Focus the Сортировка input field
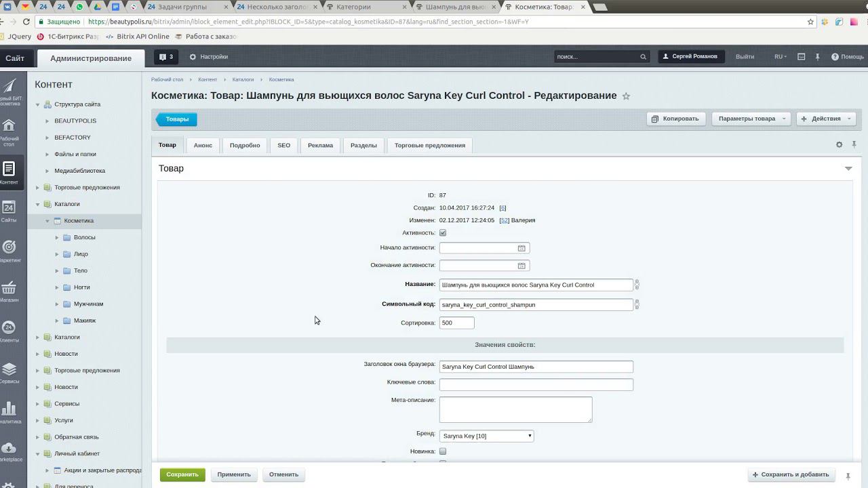 click(456, 323)
